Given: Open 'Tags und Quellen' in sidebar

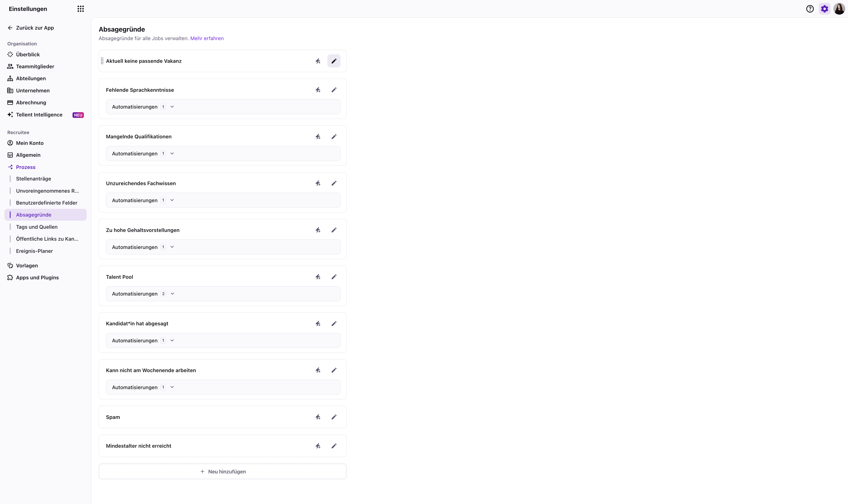Looking at the screenshot, I should pos(37,227).
